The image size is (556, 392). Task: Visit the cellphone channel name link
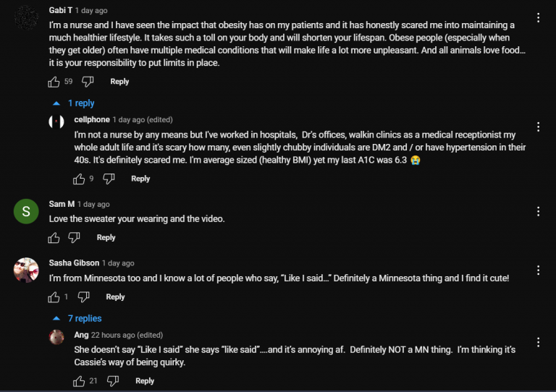pos(92,119)
